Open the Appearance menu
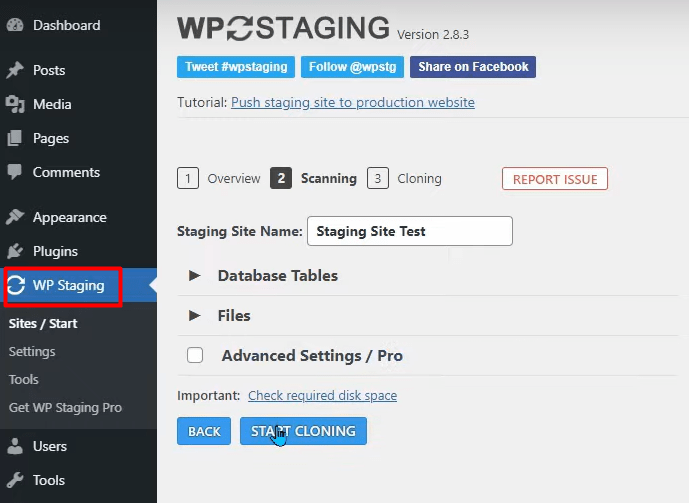The width and height of the screenshot is (689, 503). point(70,217)
